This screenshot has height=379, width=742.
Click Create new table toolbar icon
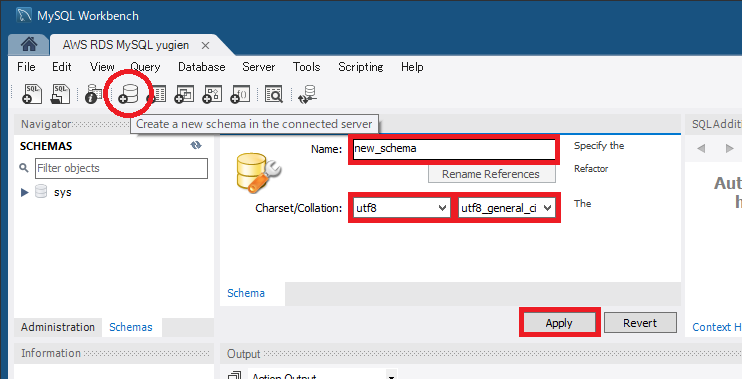pyautogui.click(x=157, y=94)
